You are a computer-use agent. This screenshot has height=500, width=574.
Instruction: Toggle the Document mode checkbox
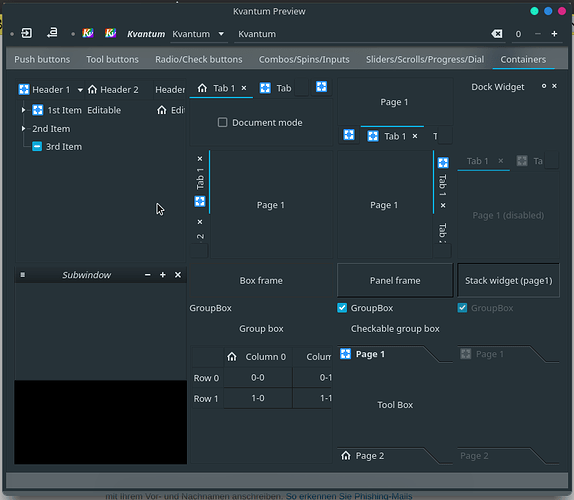coord(222,122)
